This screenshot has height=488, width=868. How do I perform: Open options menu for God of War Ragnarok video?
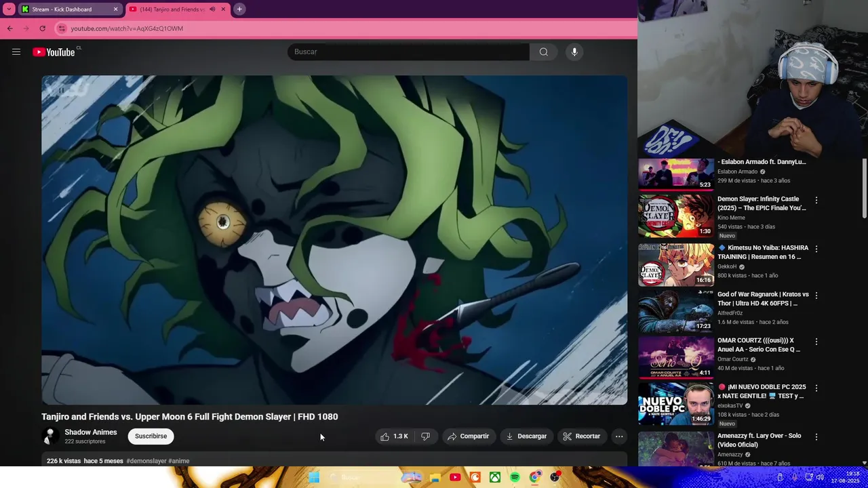coord(816,296)
